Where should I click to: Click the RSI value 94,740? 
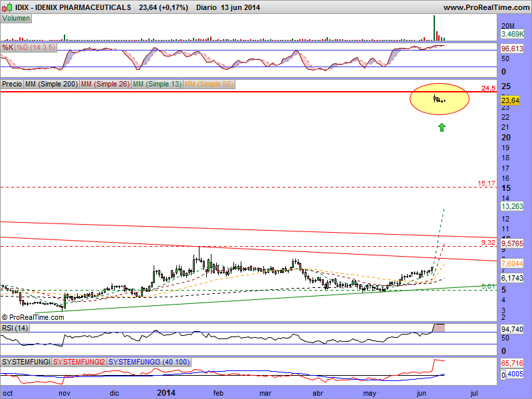point(512,329)
